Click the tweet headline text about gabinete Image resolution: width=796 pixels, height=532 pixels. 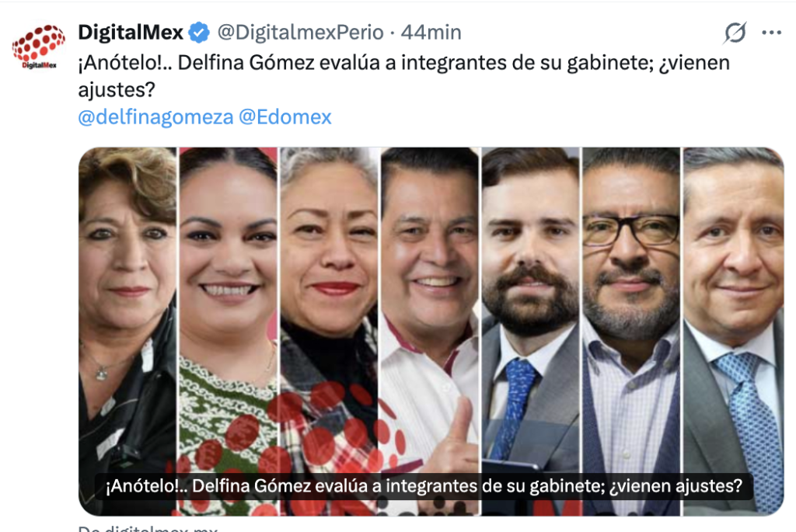tap(403, 76)
